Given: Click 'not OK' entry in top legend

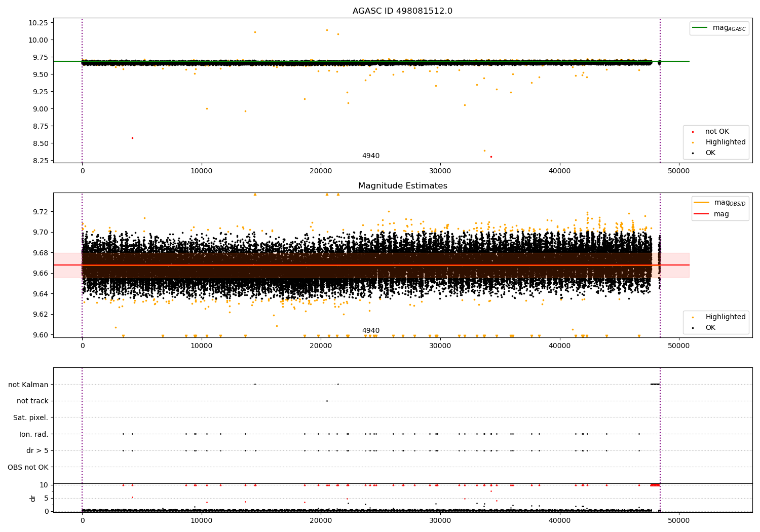Looking at the screenshot, I should pos(717,132).
